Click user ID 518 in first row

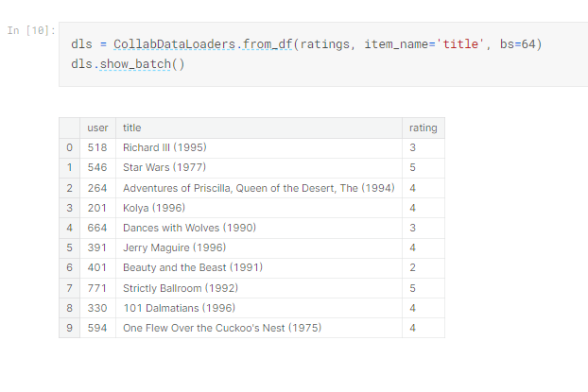pyautogui.click(x=97, y=147)
